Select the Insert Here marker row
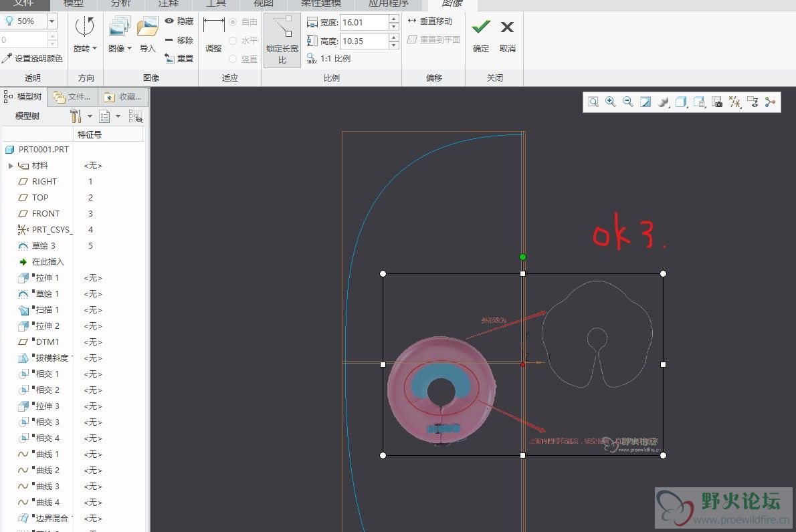The width and height of the screenshot is (796, 532). pyautogui.click(x=47, y=262)
